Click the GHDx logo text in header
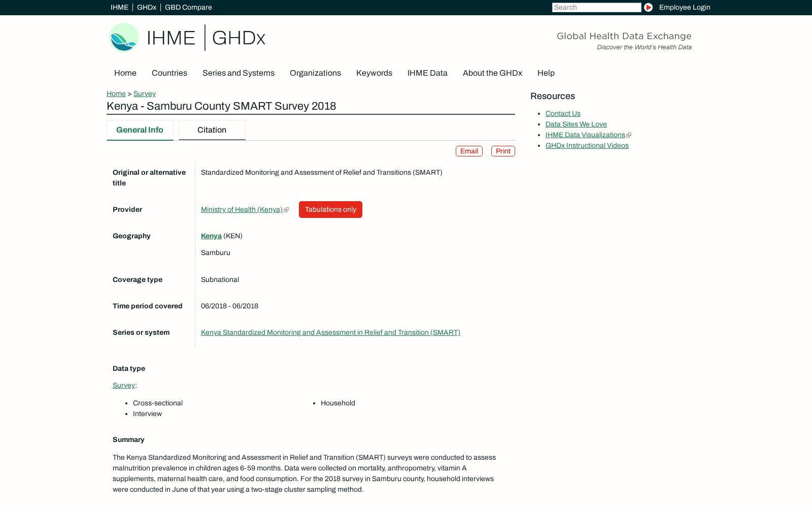 point(239,38)
